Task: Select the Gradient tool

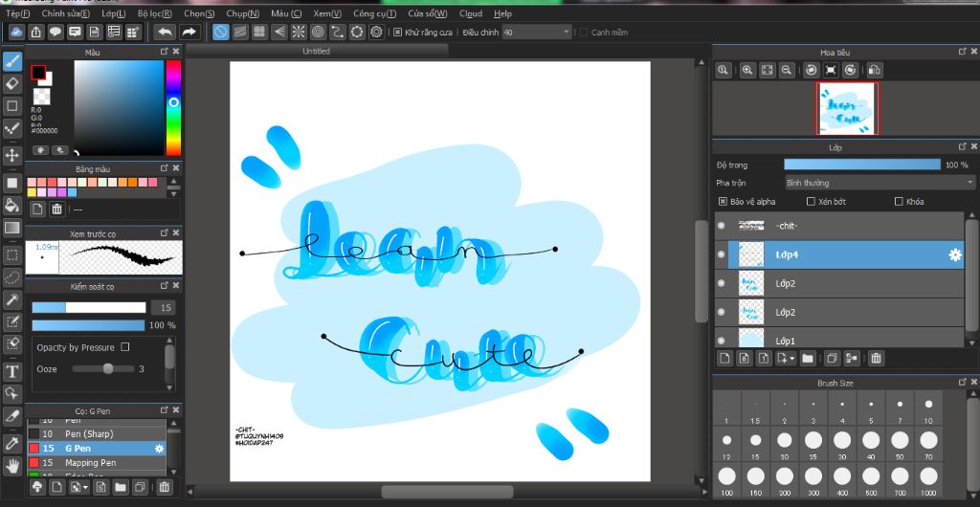Action: pos(12,228)
